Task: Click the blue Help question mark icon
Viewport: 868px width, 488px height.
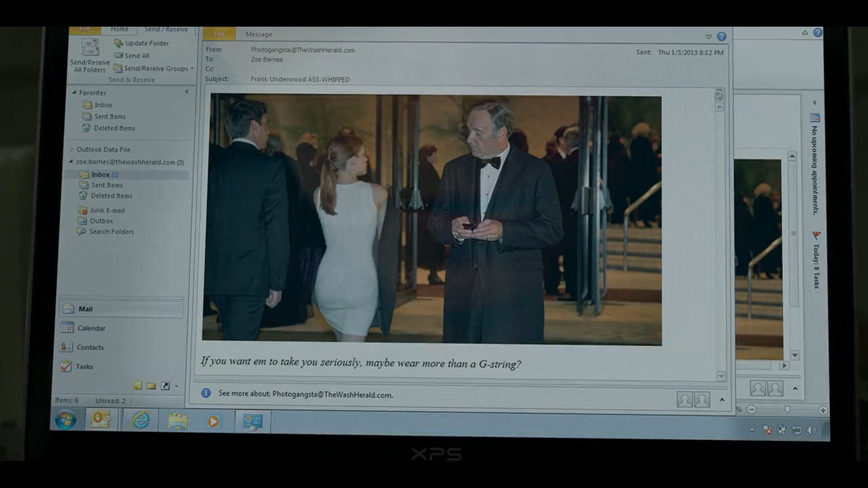Action: coord(722,37)
